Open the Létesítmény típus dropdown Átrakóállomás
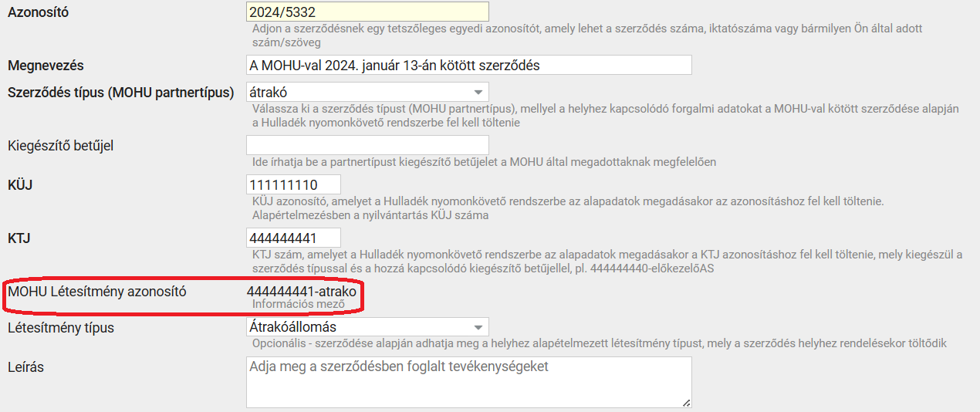 click(x=368, y=327)
